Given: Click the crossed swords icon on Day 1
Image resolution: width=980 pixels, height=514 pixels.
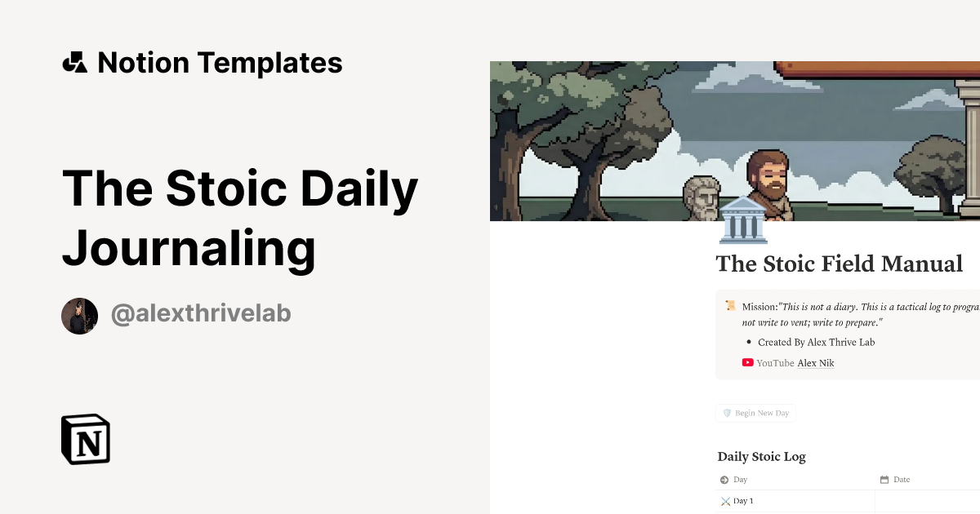Looking at the screenshot, I should [x=725, y=501].
